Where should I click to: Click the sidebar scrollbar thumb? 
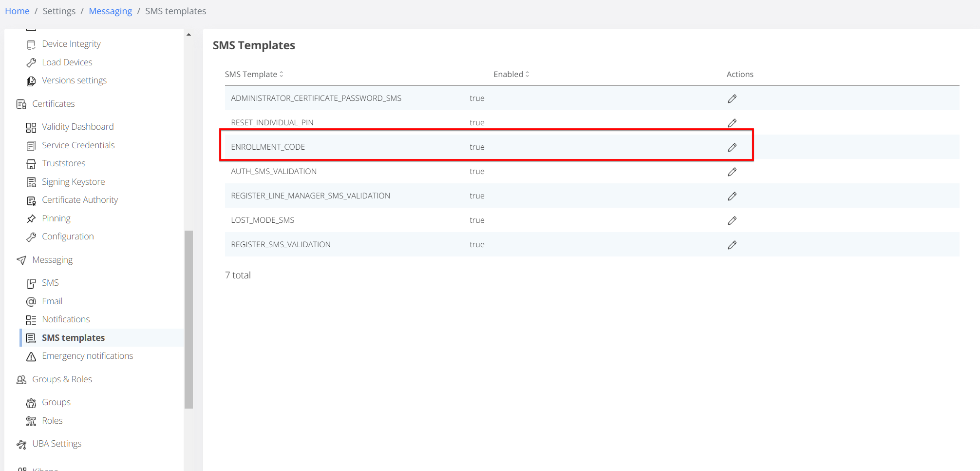point(188,319)
